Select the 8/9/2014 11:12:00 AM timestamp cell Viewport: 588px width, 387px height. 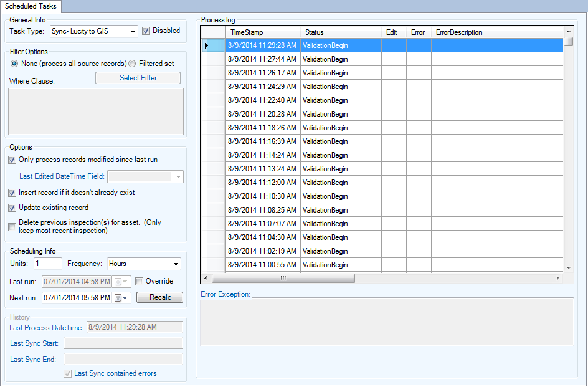pyautogui.click(x=263, y=183)
